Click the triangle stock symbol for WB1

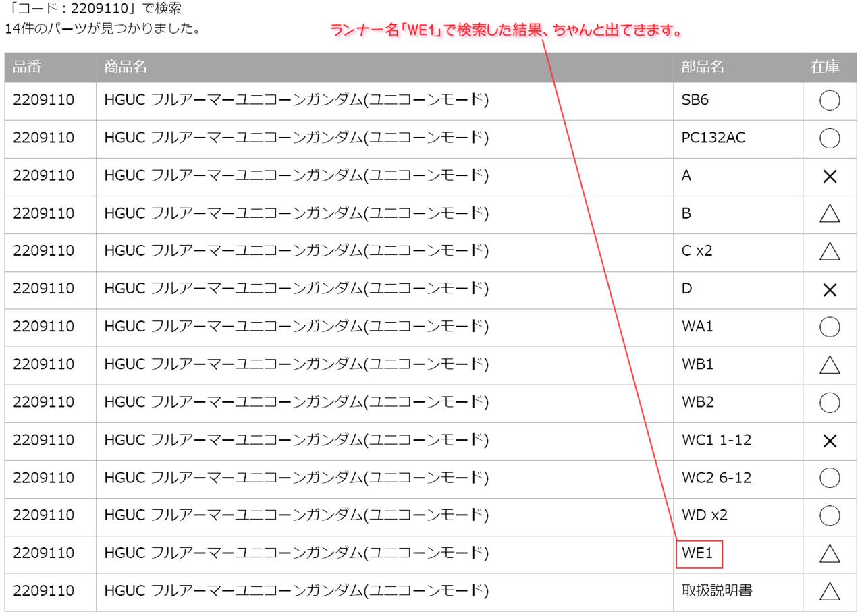830,365
